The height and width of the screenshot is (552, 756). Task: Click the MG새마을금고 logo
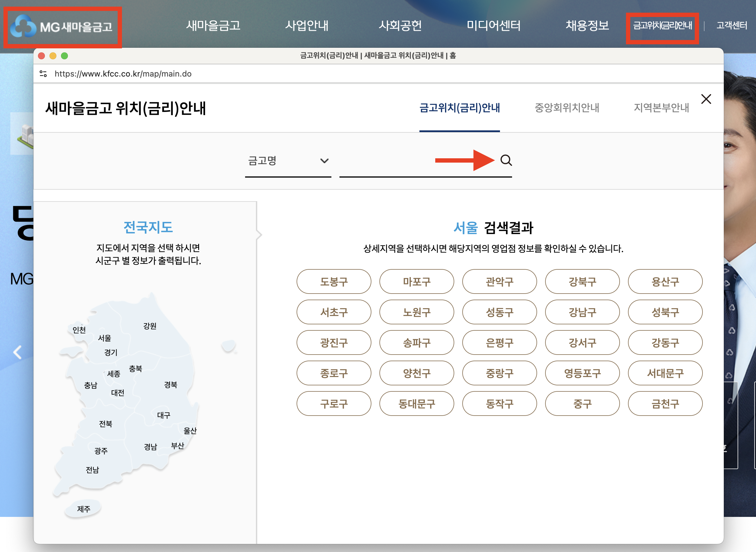pyautogui.click(x=62, y=27)
